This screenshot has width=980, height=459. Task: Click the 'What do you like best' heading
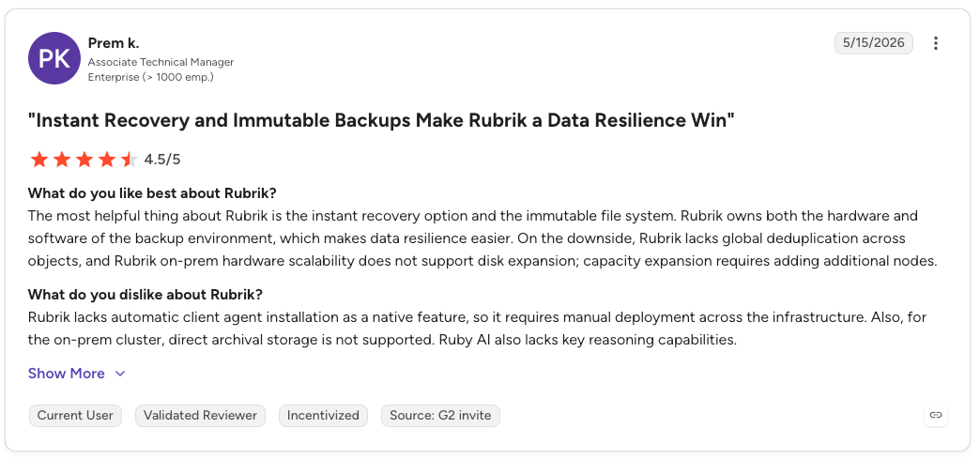(x=152, y=192)
